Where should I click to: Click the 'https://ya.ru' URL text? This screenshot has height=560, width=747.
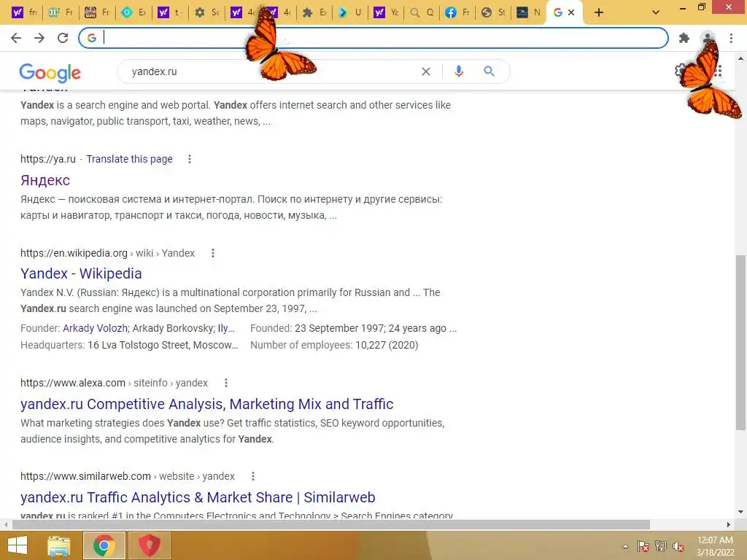pos(48,159)
